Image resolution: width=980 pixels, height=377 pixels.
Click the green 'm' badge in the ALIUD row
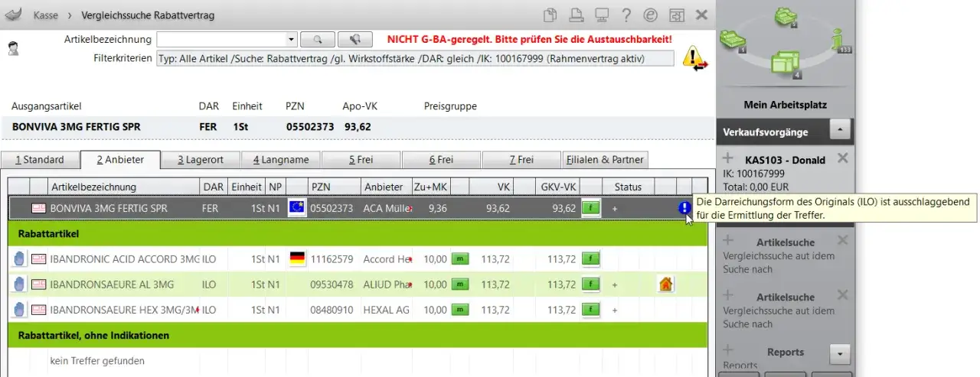click(459, 284)
